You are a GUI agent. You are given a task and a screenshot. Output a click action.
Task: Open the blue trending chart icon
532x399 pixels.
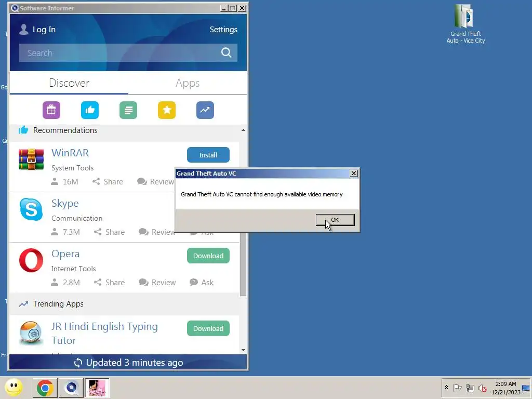(205, 110)
